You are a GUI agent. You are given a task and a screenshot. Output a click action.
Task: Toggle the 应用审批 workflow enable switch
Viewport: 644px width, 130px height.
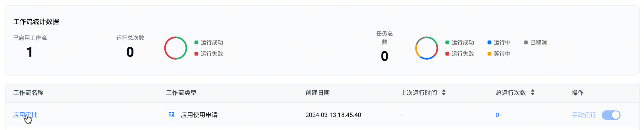coord(611,115)
